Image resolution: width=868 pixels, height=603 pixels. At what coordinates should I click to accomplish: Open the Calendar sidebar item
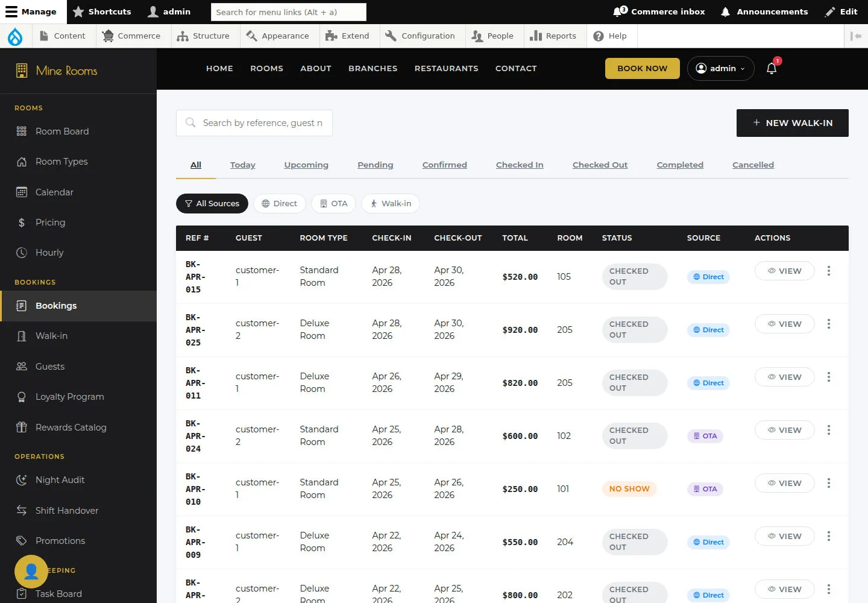[x=78, y=192]
